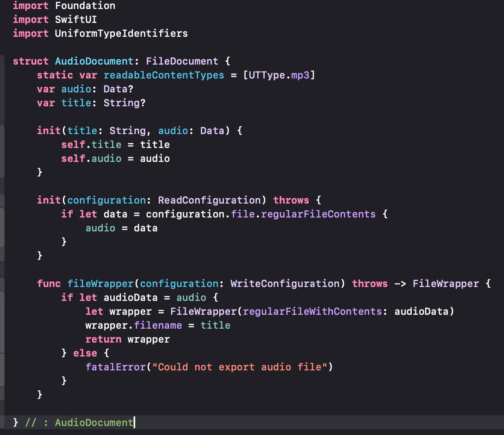The width and height of the screenshot is (504, 435).
Task: Click 'UTType' in the content types array
Action: (267, 75)
